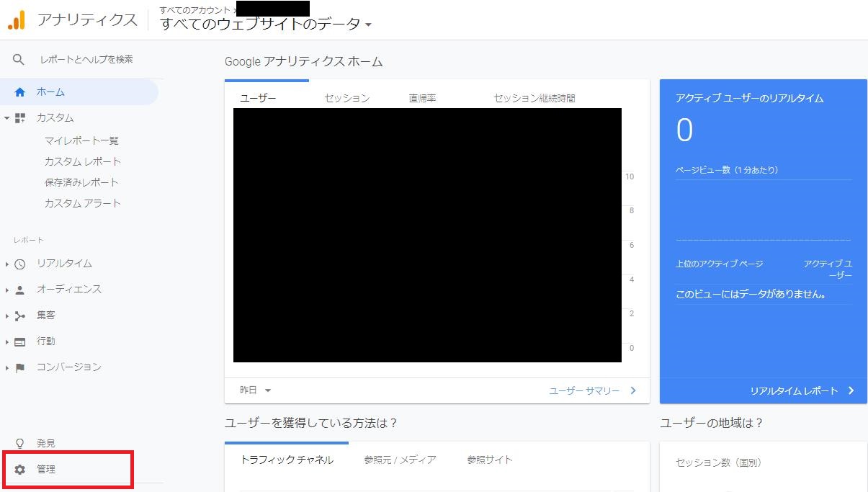
Task: Click the arrow icon next to ユーザー サマリー
Action: click(633, 390)
